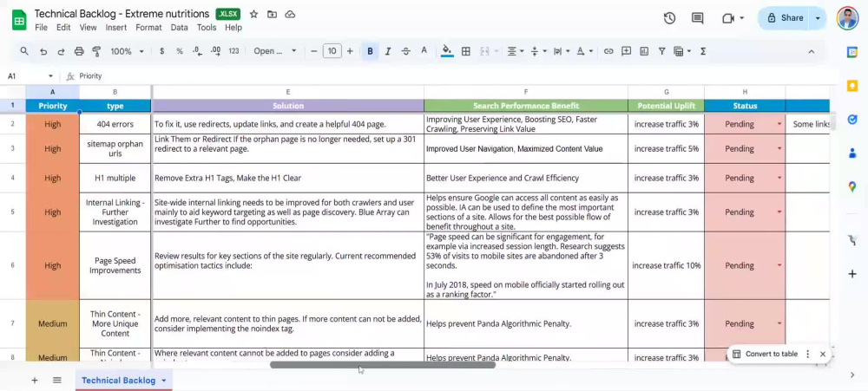Open Google Keep in side panel
The width and height of the screenshot is (868, 391).
coord(852,86)
